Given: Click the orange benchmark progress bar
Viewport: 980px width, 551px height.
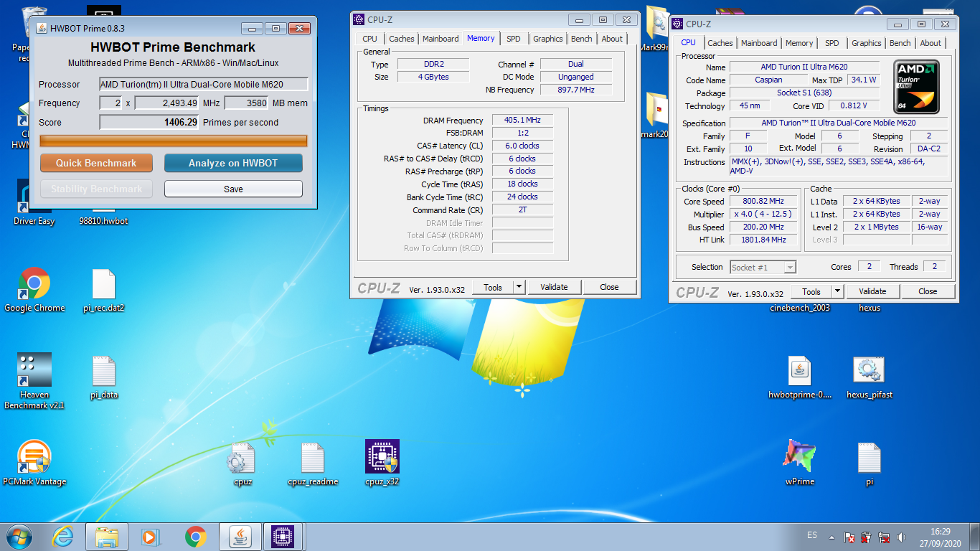Looking at the screenshot, I should tap(174, 141).
